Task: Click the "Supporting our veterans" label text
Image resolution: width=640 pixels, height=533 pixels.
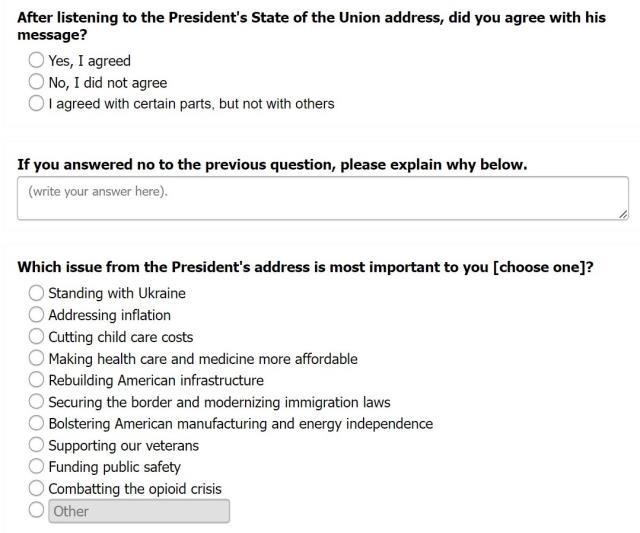Action: (x=124, y=445)
